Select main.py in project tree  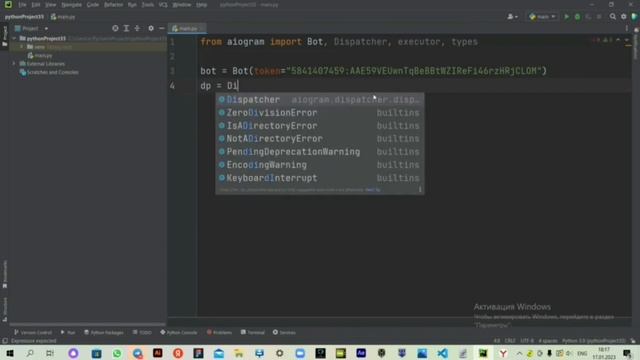(x=40, y=56)
